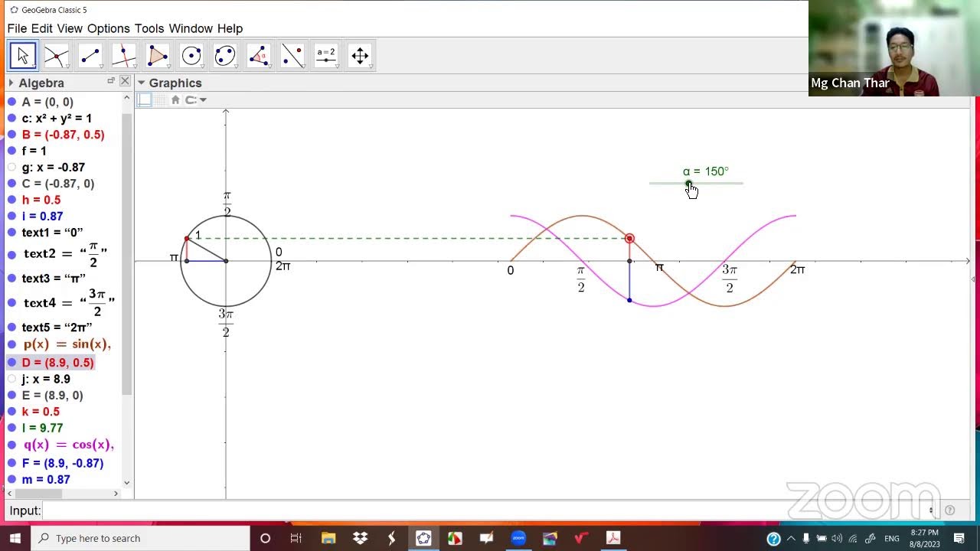Open Windows Task View
Image resolution: width=980 pixels, height=551 pixels.
click(x=296, y=538)
